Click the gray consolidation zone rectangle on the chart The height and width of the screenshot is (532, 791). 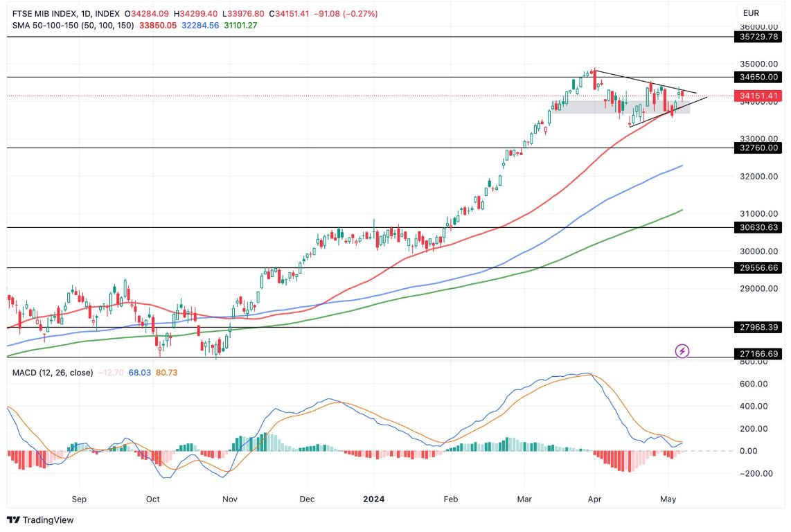[x=589, y=107]
